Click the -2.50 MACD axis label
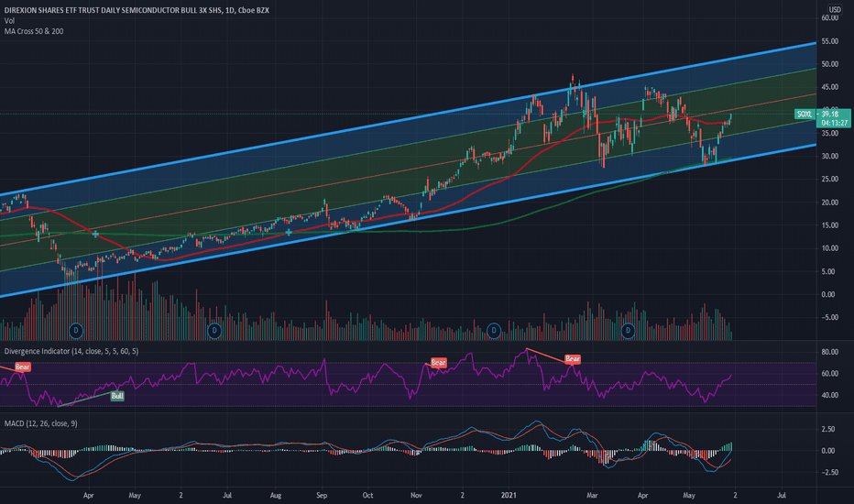The width and height of the screenshot is (854, 504). [829, 473]
